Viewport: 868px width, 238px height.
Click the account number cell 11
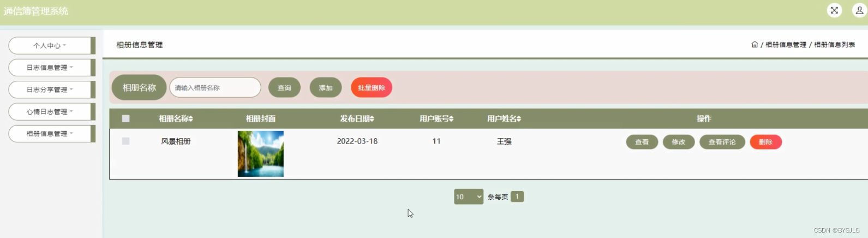436,141
